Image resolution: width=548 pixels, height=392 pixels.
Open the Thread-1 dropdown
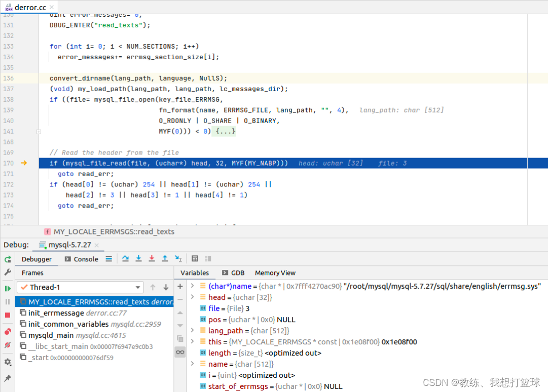pyautogui.click(x=81, y=287)
